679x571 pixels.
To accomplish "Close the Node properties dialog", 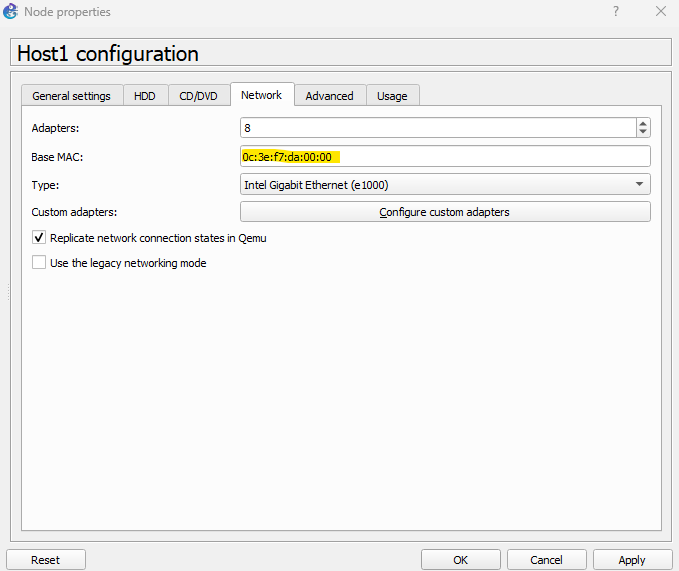I will (x=660, y=12).
